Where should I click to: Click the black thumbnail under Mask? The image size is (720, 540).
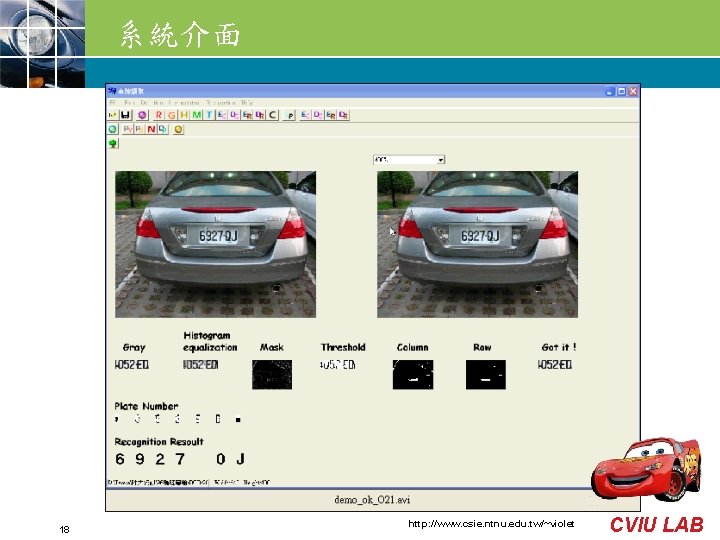click(272, 374)
